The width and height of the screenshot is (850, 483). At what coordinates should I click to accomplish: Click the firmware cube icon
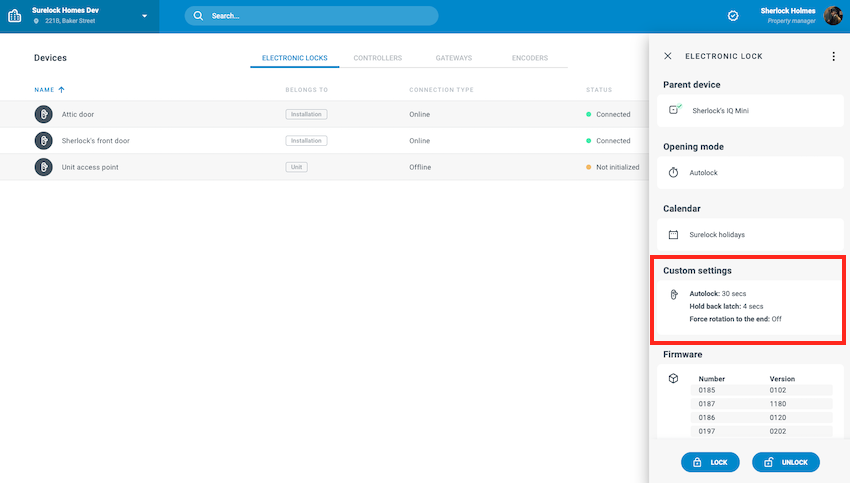(674, 379)
